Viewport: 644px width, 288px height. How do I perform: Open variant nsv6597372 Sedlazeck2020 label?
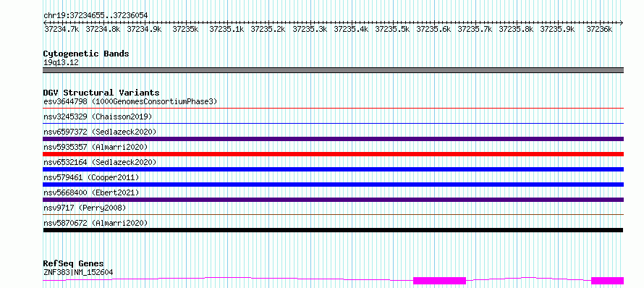100,132
